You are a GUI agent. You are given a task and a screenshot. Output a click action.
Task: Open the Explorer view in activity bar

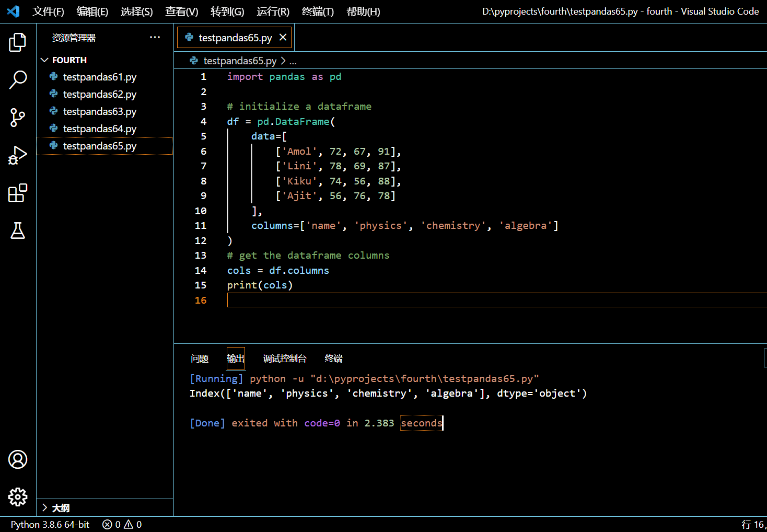click(x=18, y=42)
